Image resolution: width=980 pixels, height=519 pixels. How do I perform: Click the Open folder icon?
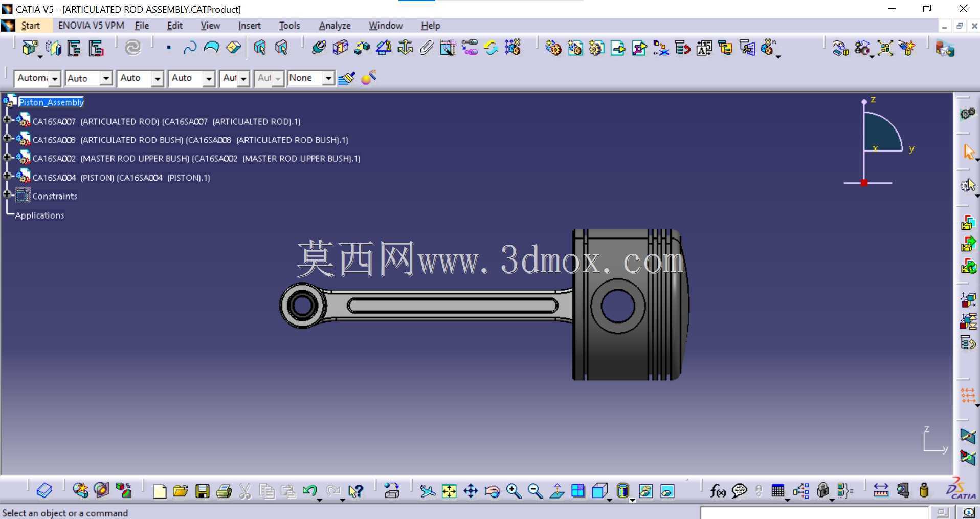(181, 491)
